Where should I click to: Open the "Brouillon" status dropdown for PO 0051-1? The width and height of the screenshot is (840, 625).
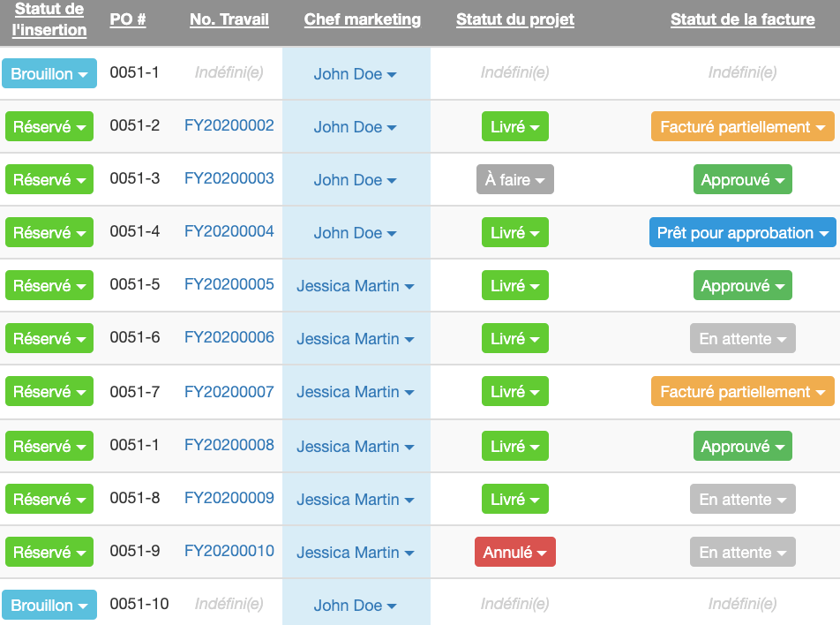(x=49, y=73)
